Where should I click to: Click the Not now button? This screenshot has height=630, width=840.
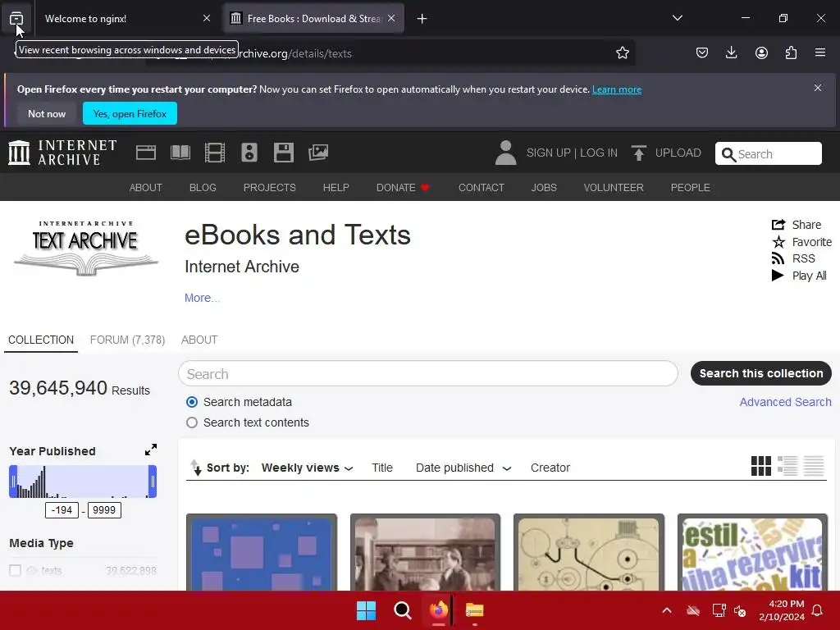point(47,113)
